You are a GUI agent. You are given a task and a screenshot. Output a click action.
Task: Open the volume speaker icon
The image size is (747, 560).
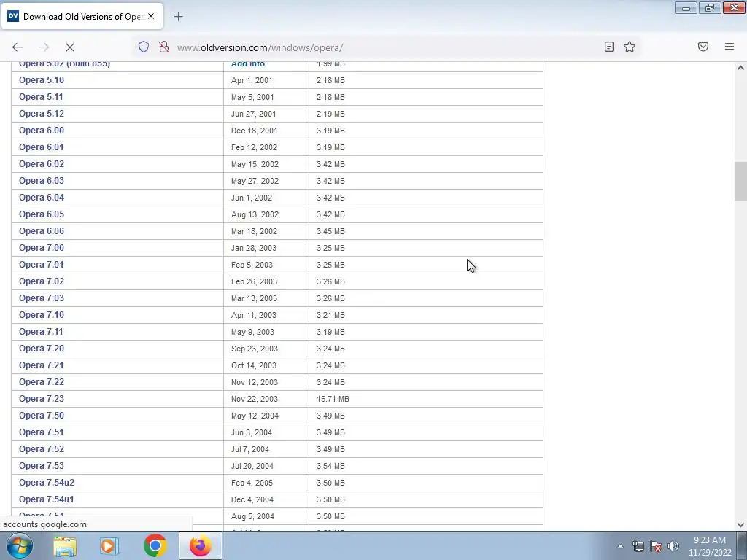673,546
